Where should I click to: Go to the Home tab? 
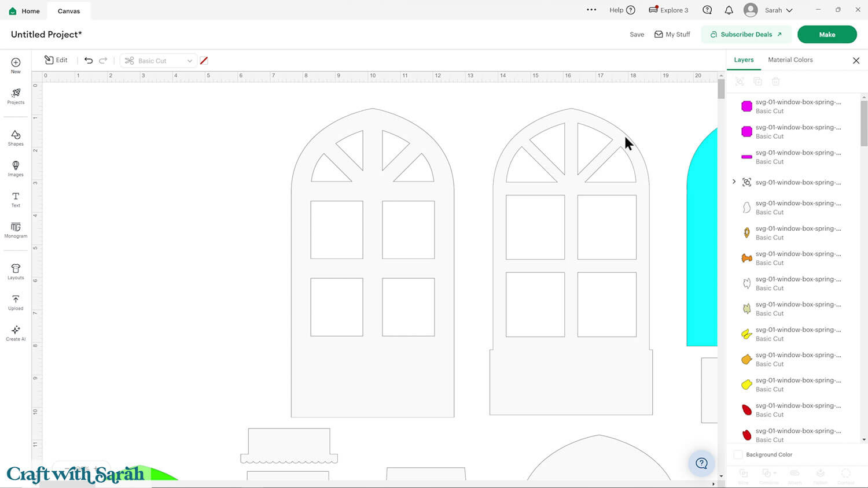(x=24, y=11)
